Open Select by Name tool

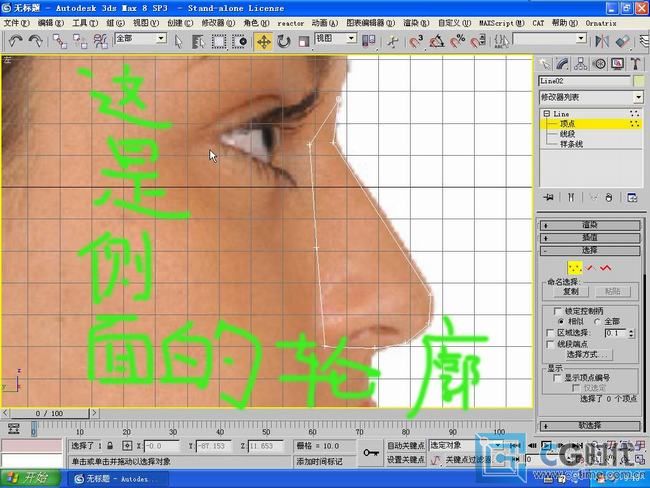pos(199,41)
